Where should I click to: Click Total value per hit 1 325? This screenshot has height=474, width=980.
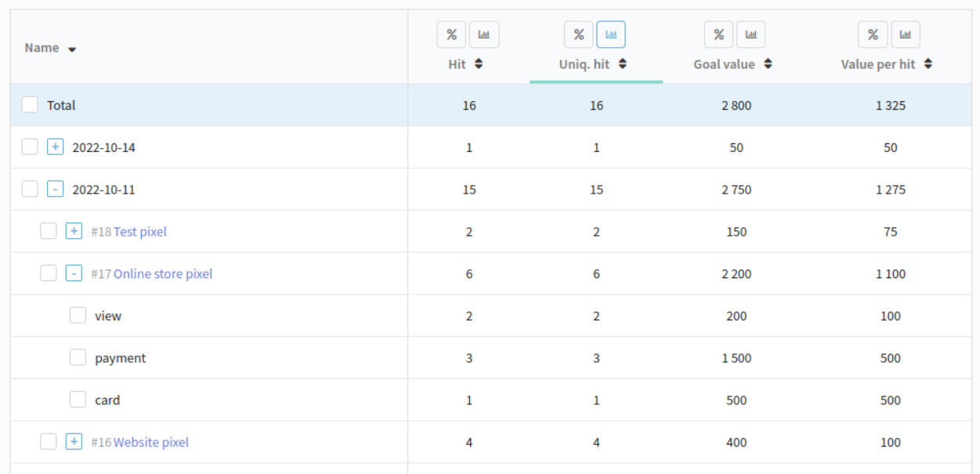pos(891,105)
